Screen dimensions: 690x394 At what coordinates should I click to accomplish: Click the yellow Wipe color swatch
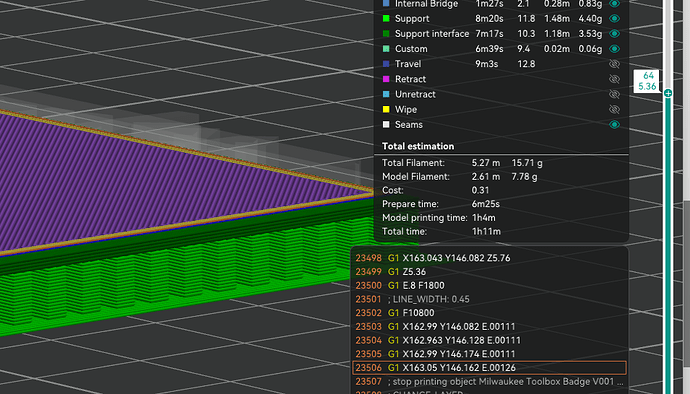click(386, 109)
